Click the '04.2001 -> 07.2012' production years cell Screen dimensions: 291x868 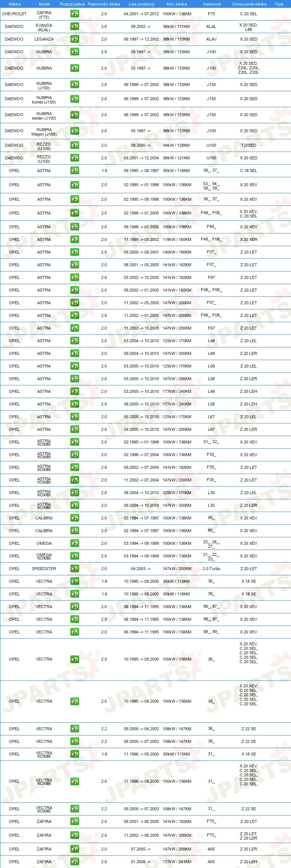141,14
